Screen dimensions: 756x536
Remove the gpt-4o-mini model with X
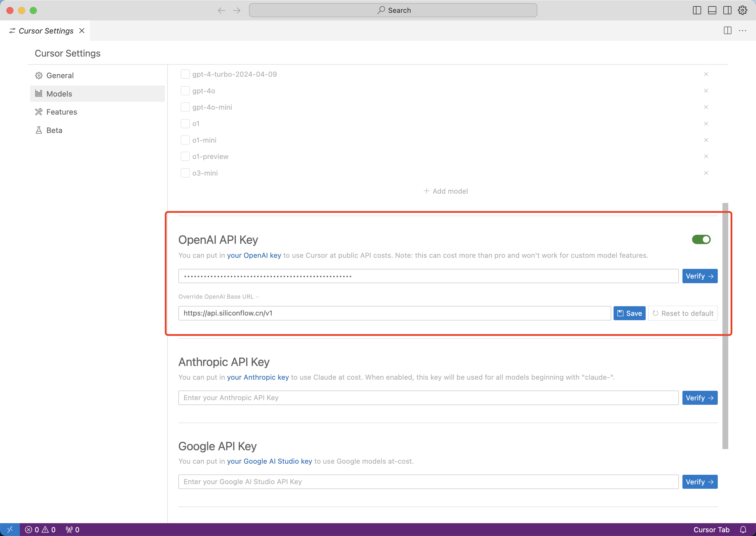click(x=706, y=107)
